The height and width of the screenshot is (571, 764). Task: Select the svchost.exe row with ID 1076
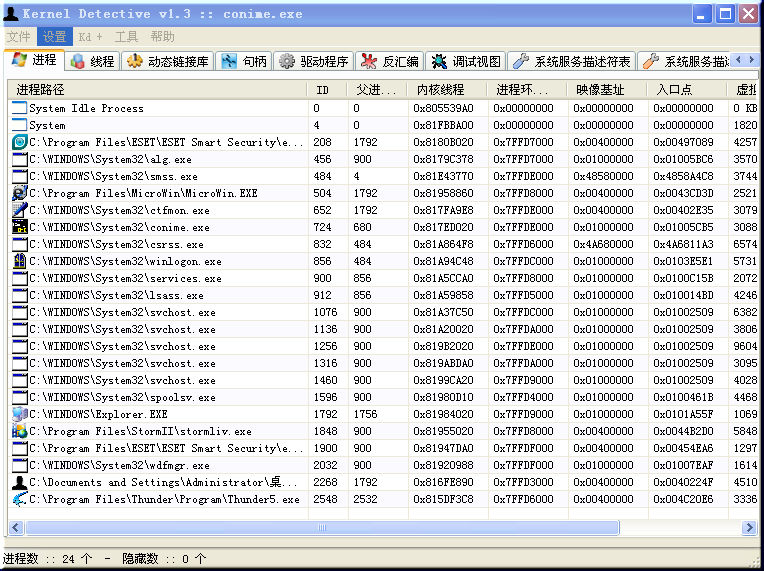pos(382,312)
